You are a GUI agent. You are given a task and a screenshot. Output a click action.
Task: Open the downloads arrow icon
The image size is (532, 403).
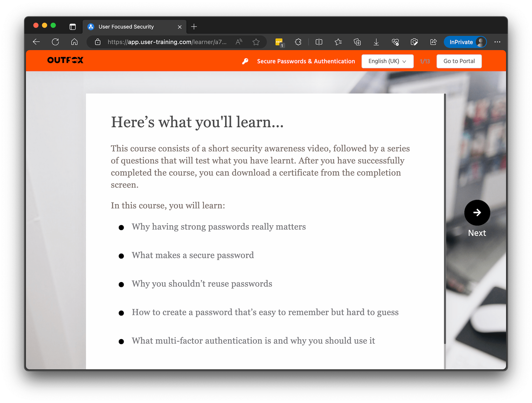[376, 42]
